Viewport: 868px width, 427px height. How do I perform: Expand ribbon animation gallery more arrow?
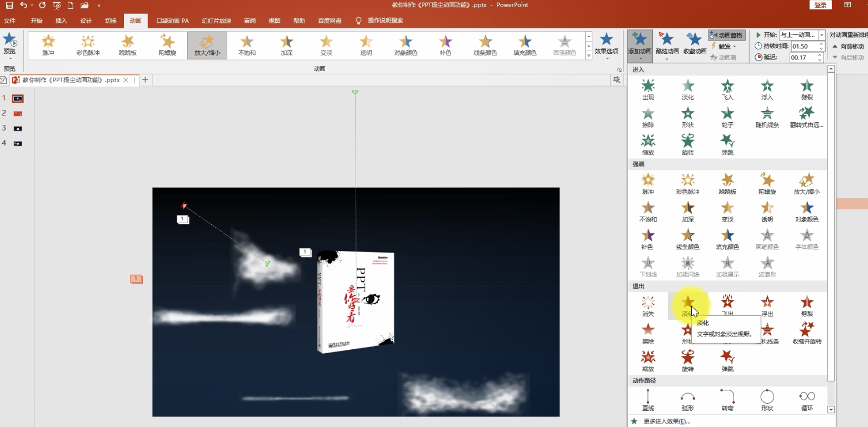pos(588,55)
